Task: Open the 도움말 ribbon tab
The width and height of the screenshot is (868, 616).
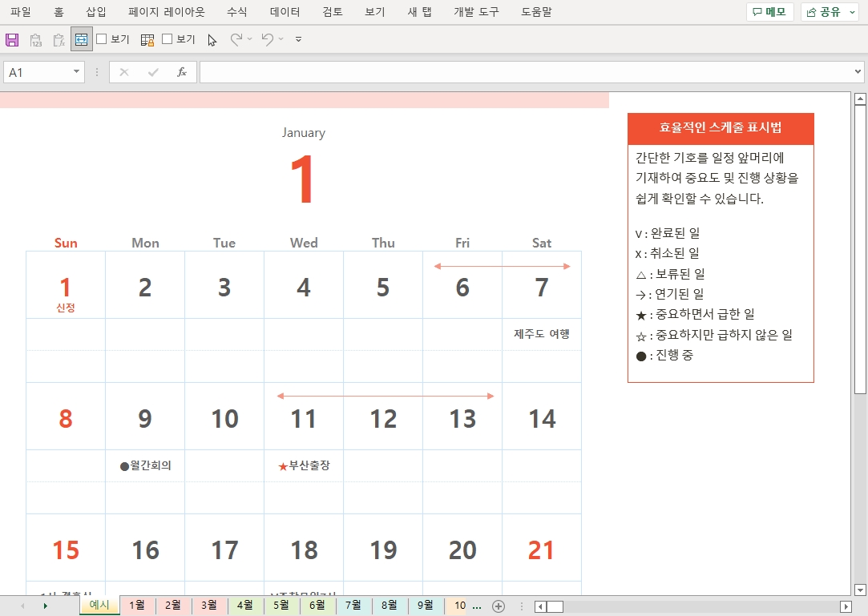Action: point(536,12)
